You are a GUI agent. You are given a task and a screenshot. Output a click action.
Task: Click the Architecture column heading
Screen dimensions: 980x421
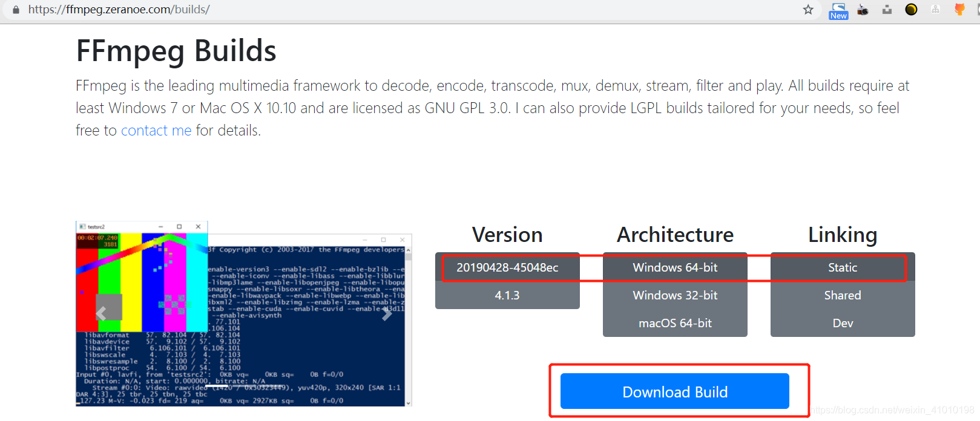click(x=675, y=235)
